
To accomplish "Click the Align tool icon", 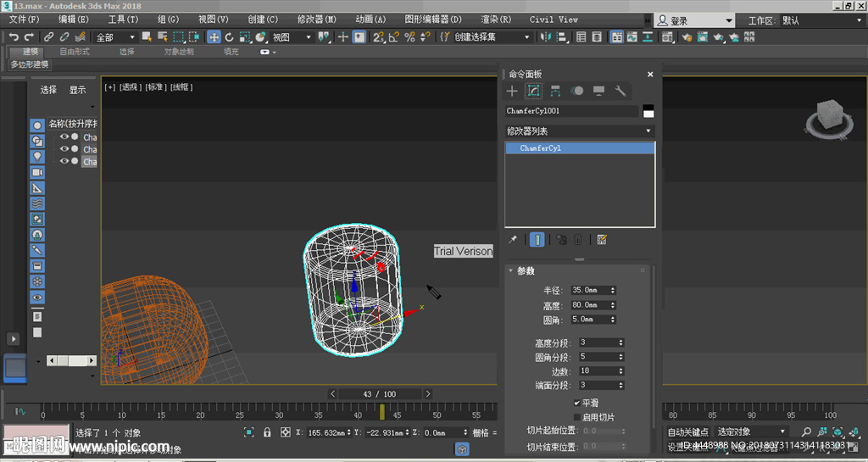I will pyautogui.click(x=561, y=37).
